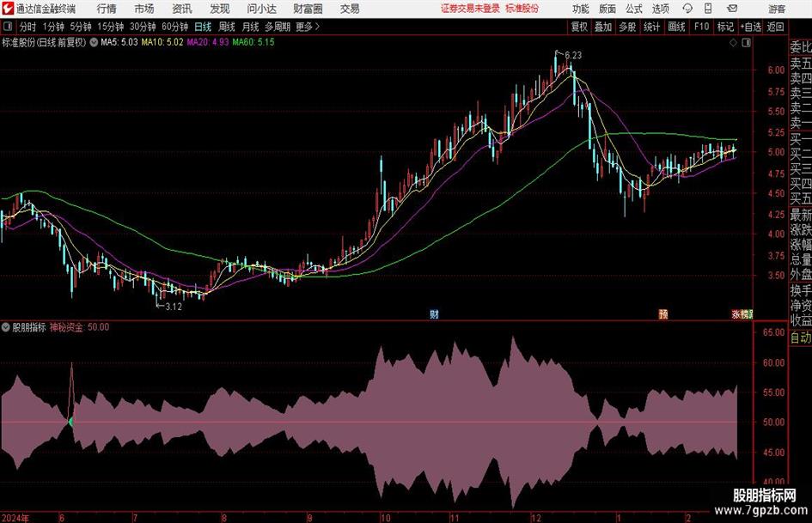
Task: Click the MA5: 5.03 value label
Action: [x=119, y=42]
